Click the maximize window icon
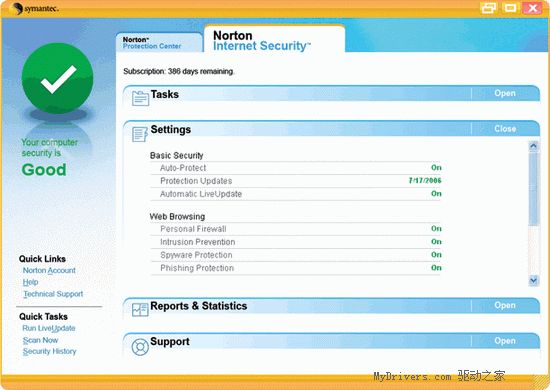The height and width of the screenshot is (390, 550). point(510,8)
